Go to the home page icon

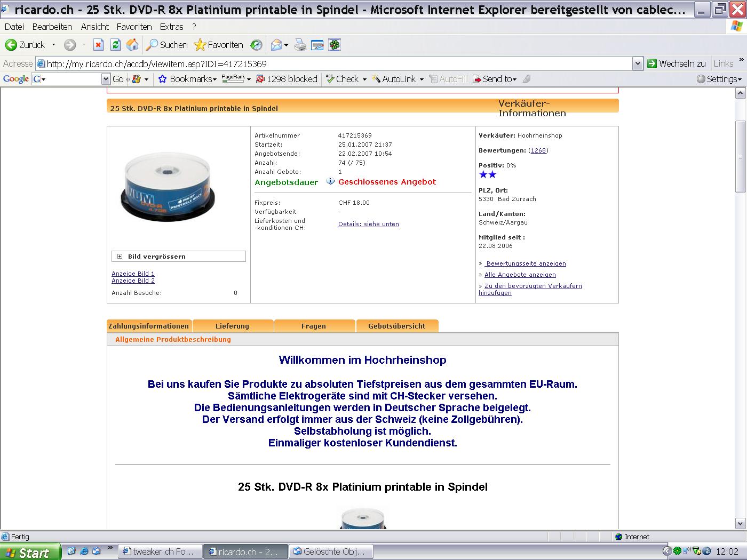pyautogui.click(x=132, y=45)
